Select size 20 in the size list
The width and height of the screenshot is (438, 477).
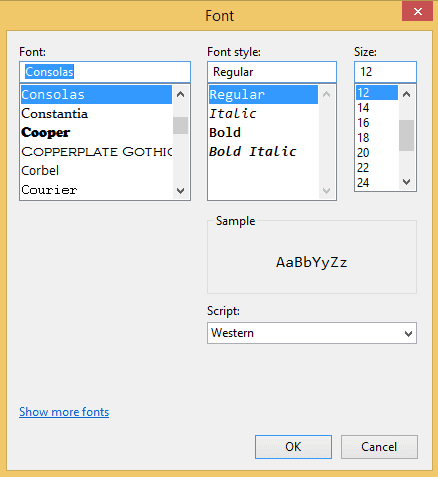pos(377,153)
